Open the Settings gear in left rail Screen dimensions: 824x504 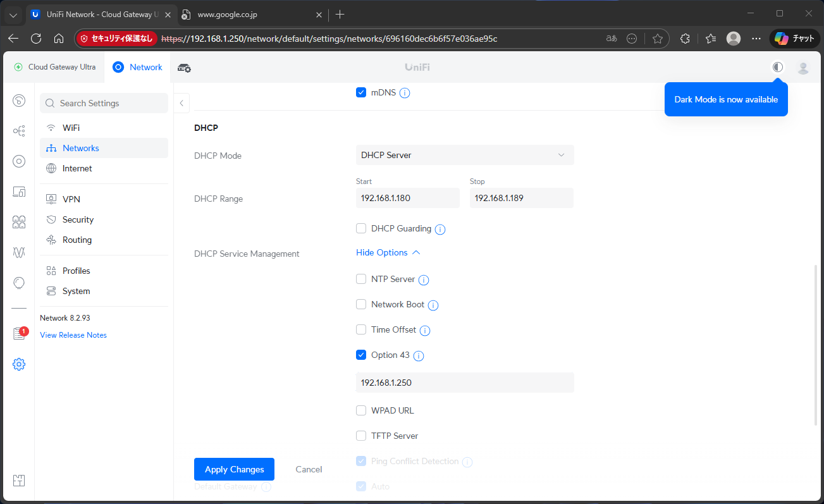coord(19,364)
